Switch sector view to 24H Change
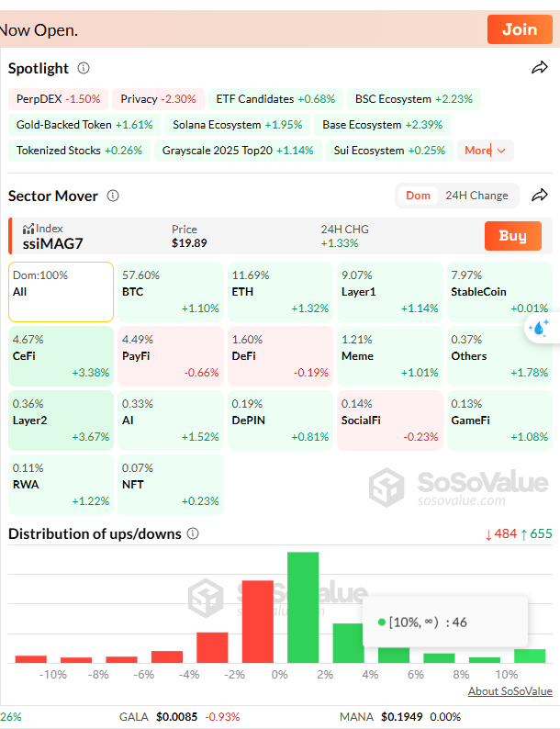 point(476,196)
